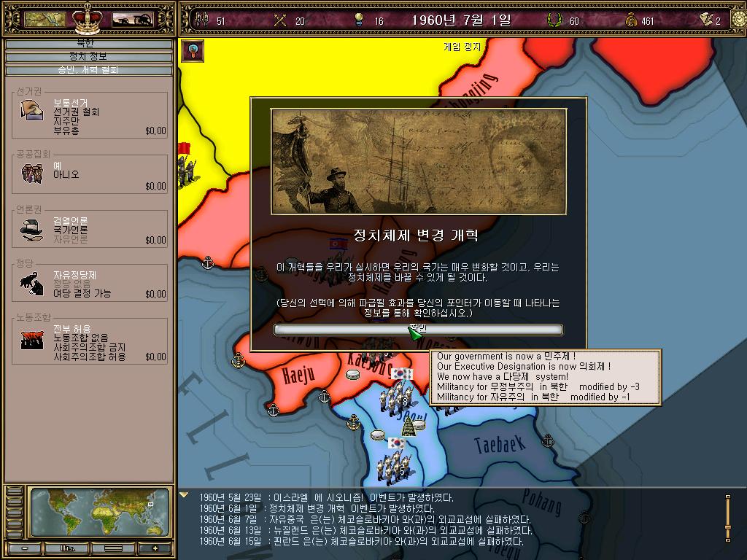Select 여당 결정 가능 party option
The width and height of the screenshot is (747, 560).
coord(82,293)
